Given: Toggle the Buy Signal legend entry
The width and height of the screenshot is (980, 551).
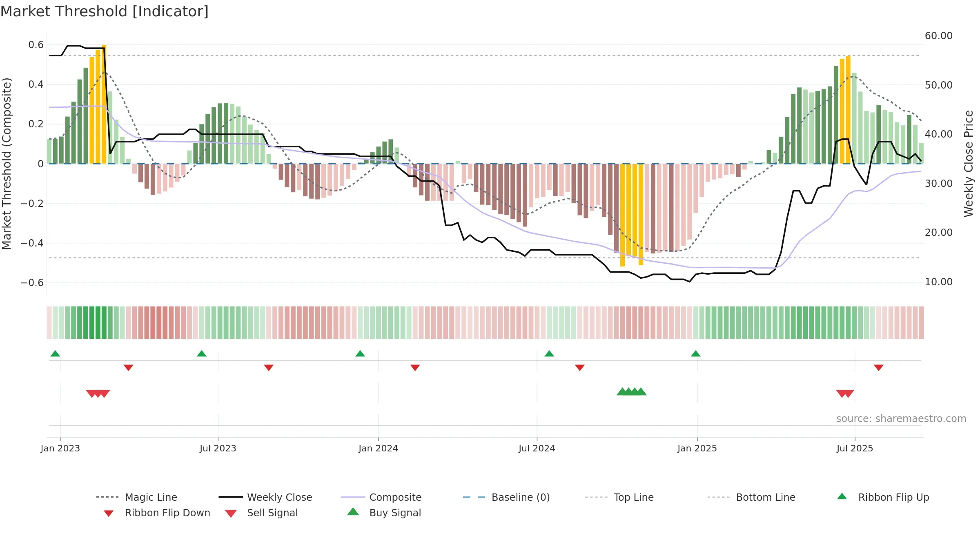Looking at the screenshot, I should tap(384, 513).
